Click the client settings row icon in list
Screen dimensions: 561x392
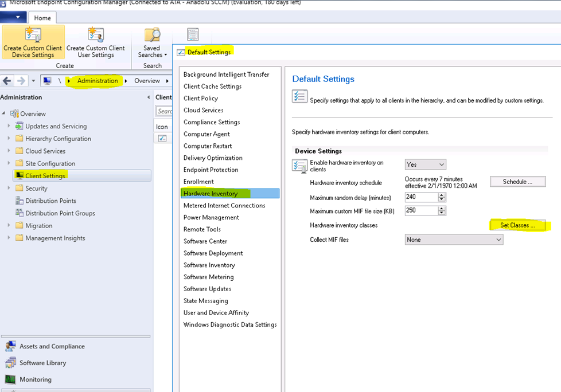click(162, 138)
